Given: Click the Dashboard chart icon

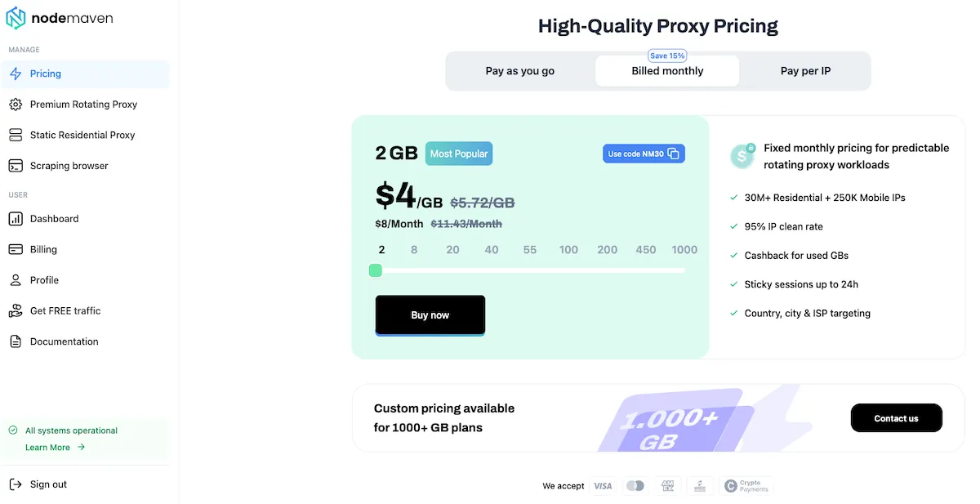Looking at the screenshot, I should pos(16,219).
